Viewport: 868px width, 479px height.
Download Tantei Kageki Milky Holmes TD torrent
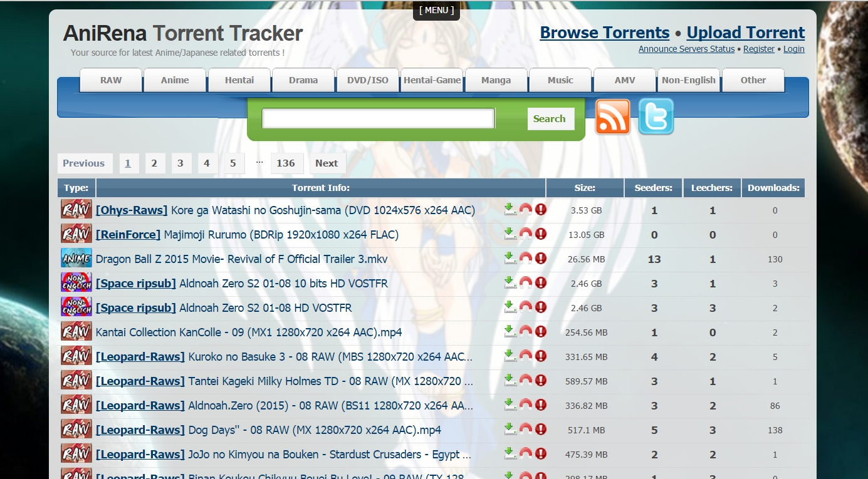(510, 380)
